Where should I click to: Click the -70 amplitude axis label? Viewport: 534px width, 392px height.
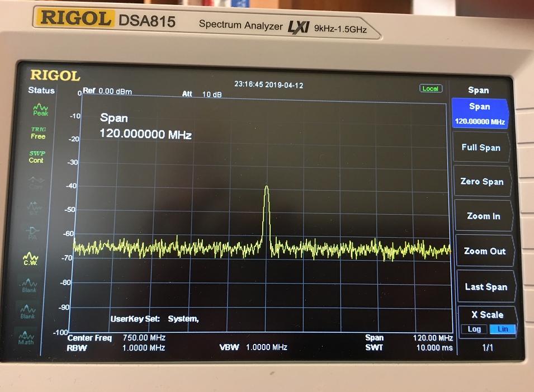67,258
